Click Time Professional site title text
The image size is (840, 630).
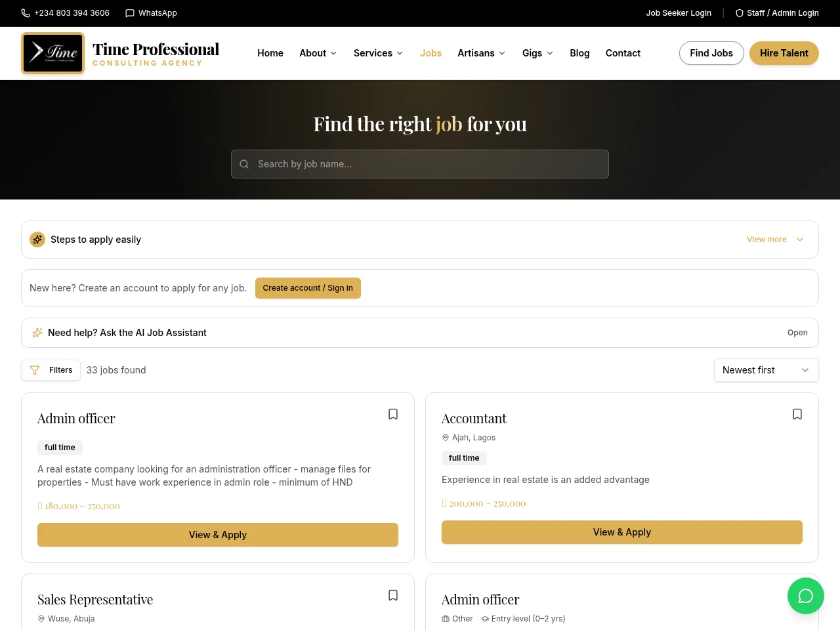156,49
